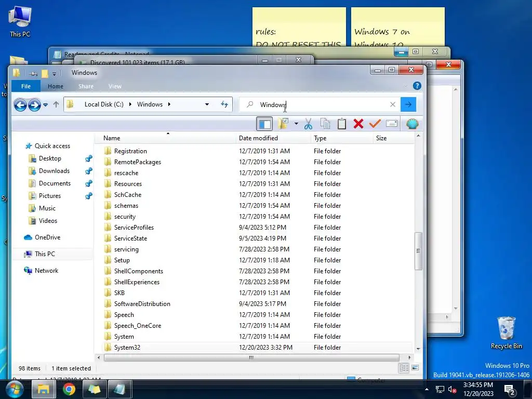Image resolution: width=532 pixels, height=399 pixels.
Task: Expand the address bar history dropdown
Action: [207, 104]
